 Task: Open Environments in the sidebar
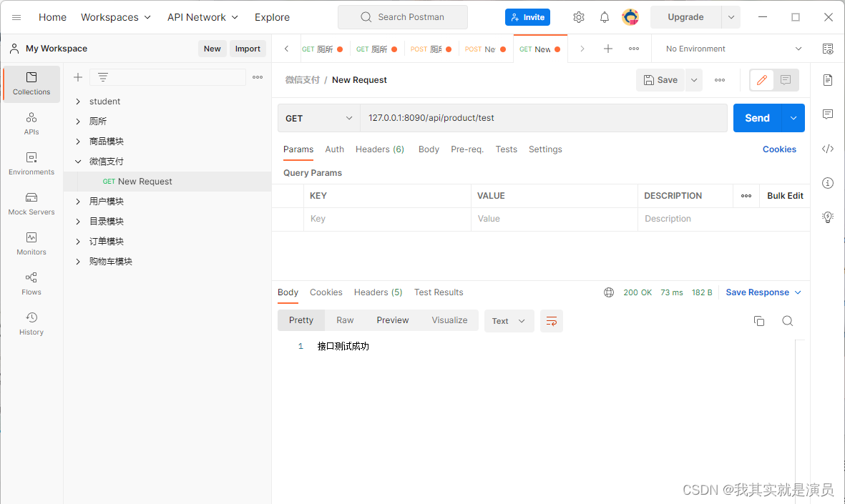(x=31, y=164)
